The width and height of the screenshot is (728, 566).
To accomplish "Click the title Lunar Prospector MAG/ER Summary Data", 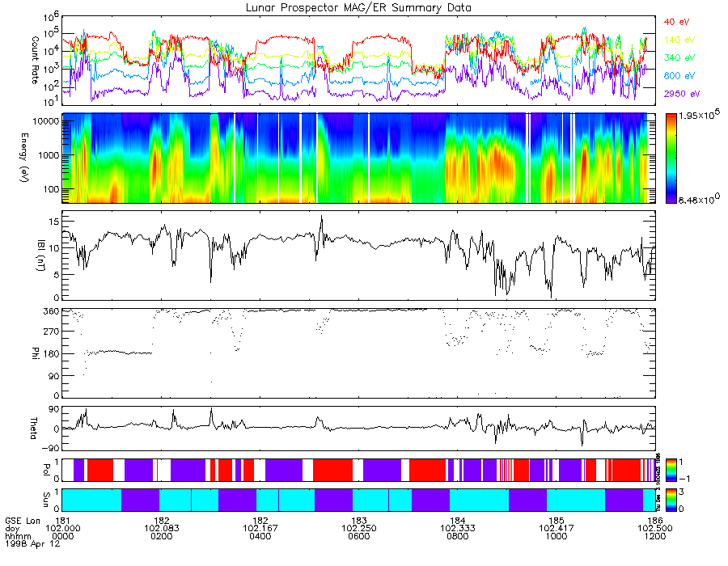I will click(358, 7).
